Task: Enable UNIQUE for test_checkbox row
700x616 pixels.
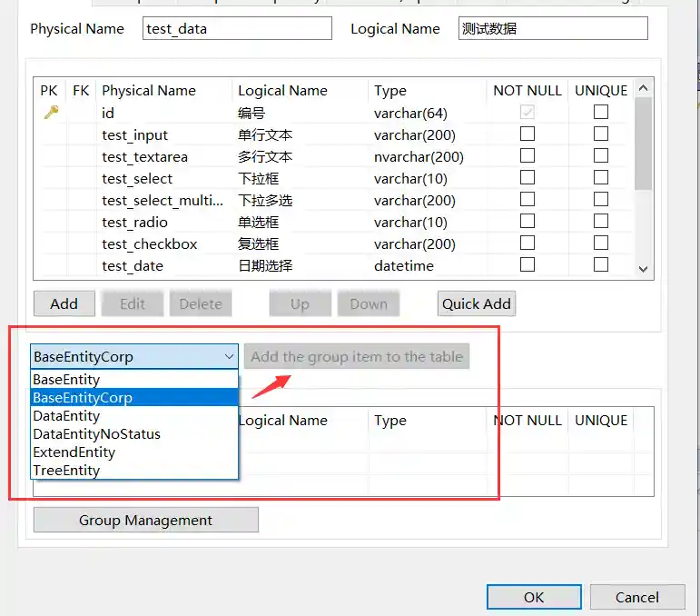Action: [x=600, y=243]
